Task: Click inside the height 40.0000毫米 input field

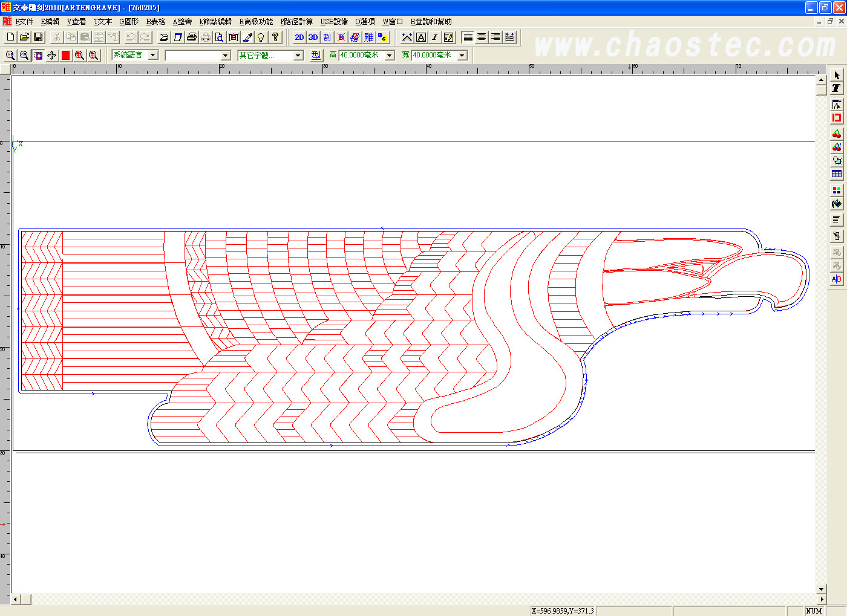Action: tap(362, 55)
